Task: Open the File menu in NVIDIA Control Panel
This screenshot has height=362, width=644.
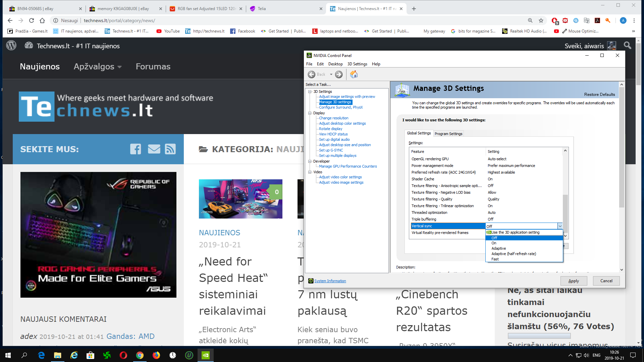Action: tap(309, 64)
